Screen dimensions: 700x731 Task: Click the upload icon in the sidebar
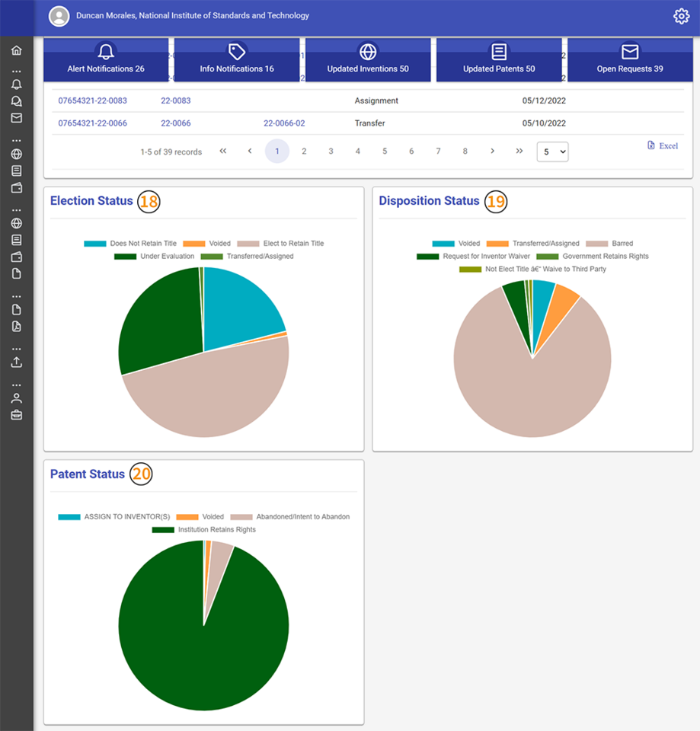[x=15, y=362]
